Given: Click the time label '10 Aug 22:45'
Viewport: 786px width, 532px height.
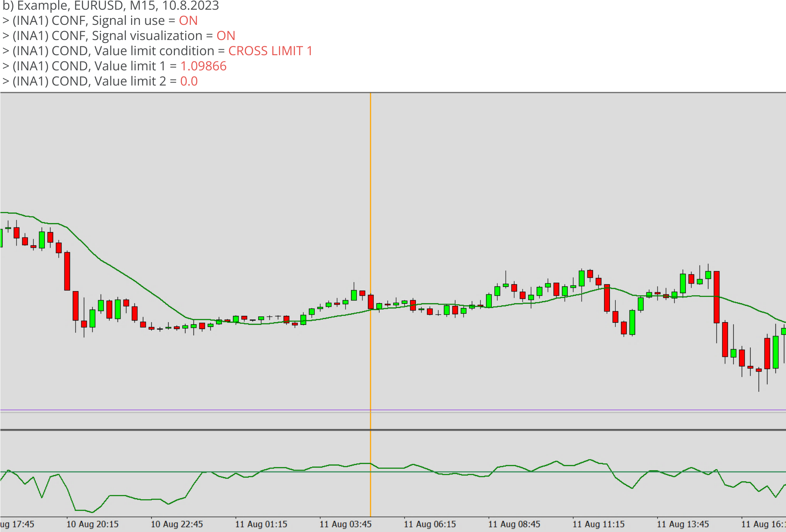Looking at the screenshot, I should (177, 524).
